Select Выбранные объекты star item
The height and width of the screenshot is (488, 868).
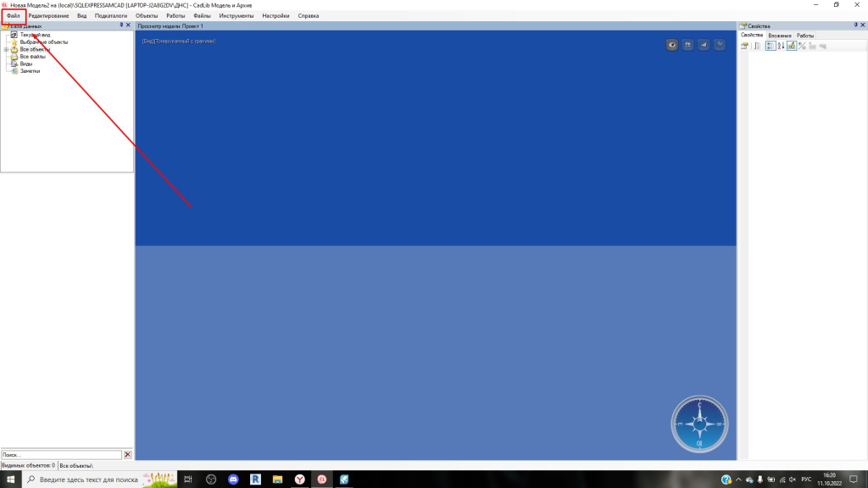point(43,42)
